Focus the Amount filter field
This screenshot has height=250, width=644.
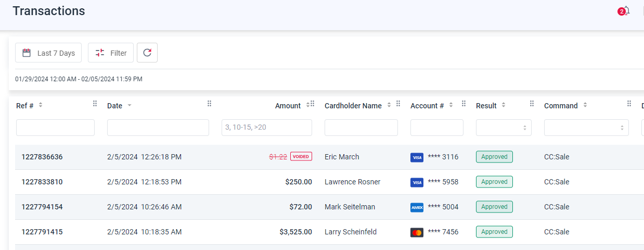[267, 128]
